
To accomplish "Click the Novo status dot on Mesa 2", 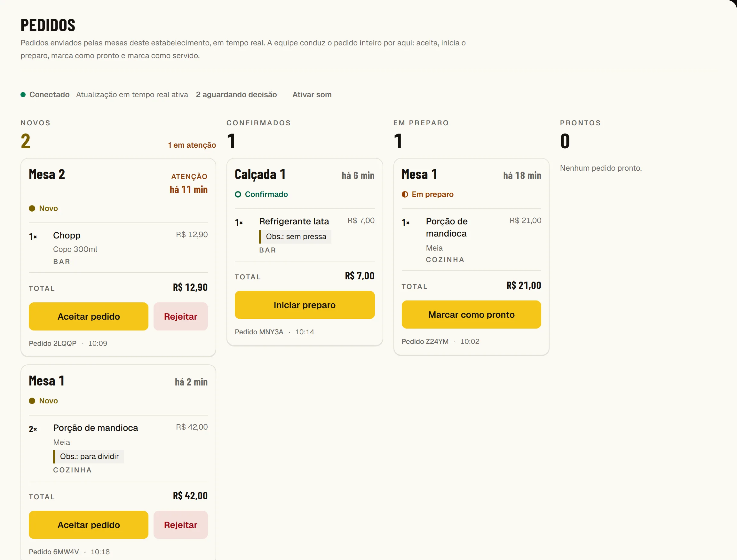I will click(32, 208).
